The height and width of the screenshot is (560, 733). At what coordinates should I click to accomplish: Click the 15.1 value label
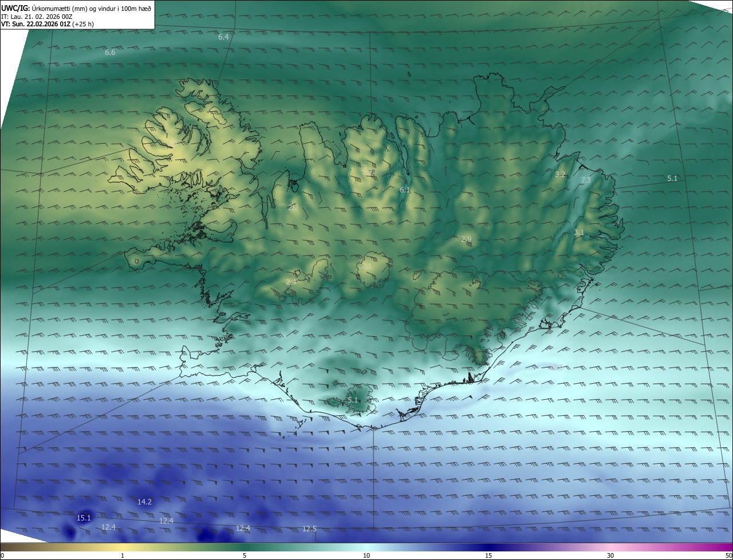pyautogui.click(x=84, y=518)
